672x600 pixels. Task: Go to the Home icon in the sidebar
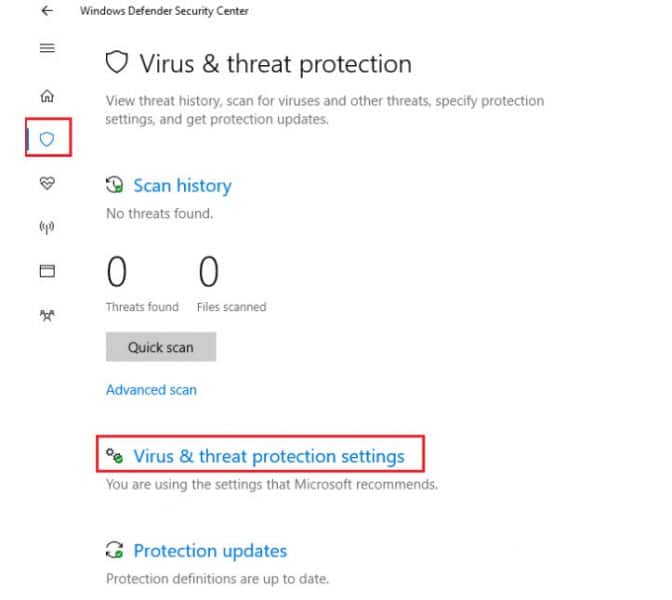47,96
